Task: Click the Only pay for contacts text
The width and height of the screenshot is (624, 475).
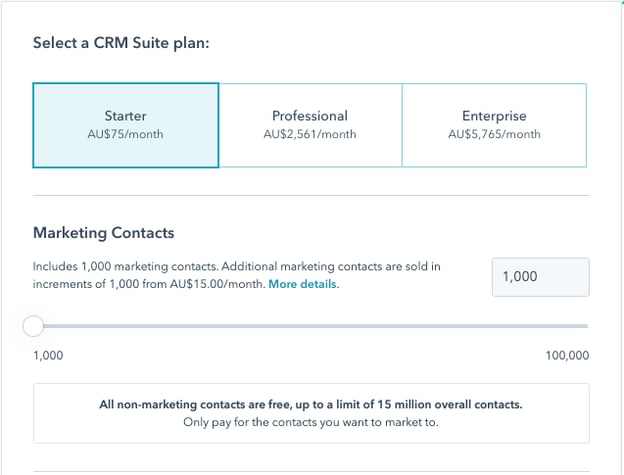Action: coord(310,422)
